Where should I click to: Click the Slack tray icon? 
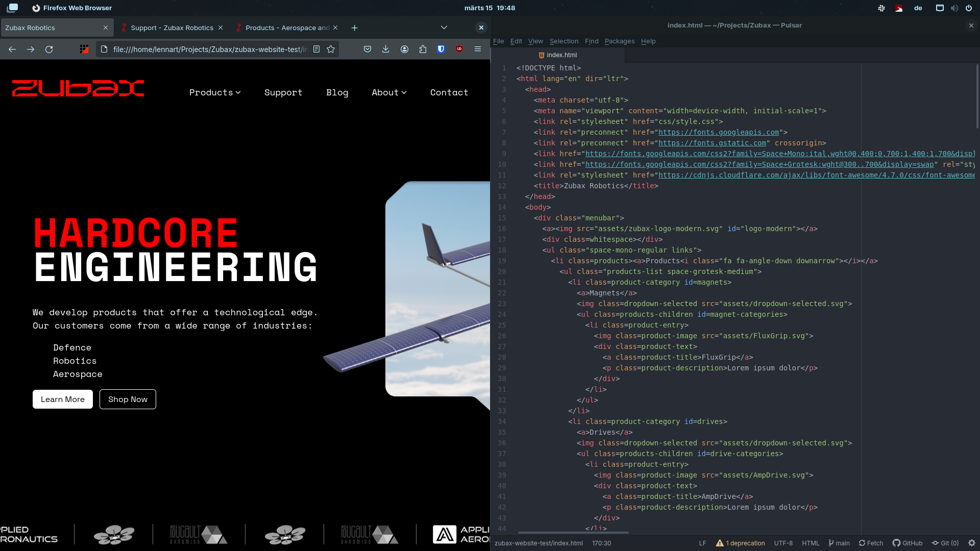point(881,8)
